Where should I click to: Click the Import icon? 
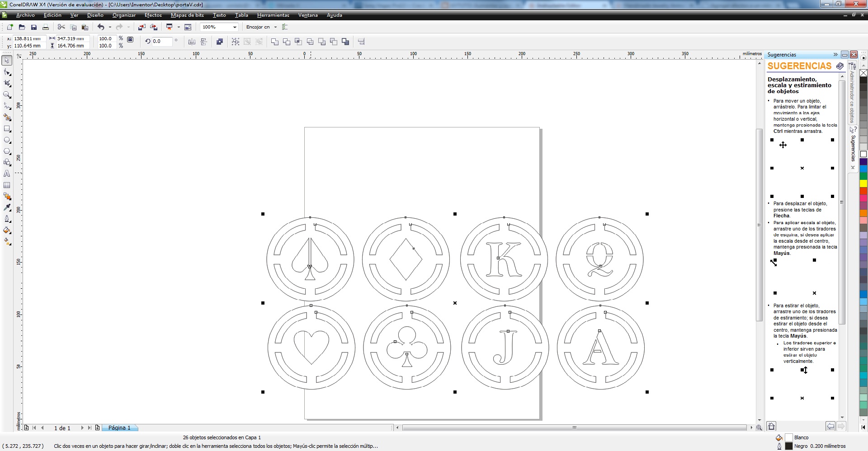142,27
